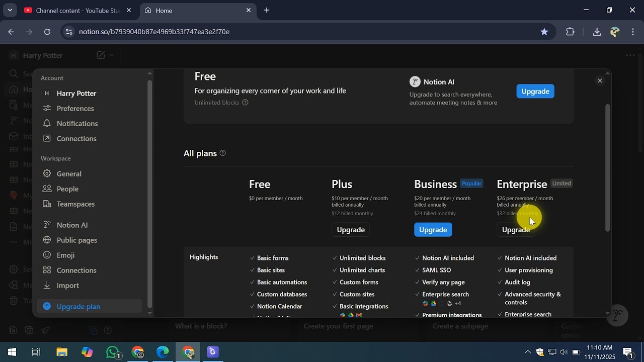The image size is (644, 362).
Task: Open Microsoft Edge from taskbar
Action: (163, 352)
